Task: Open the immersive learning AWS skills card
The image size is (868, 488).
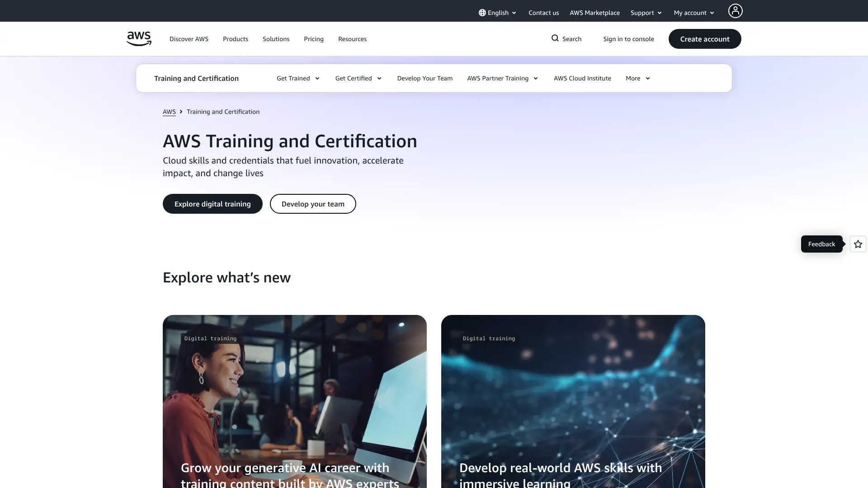Action: click(573, 401)
